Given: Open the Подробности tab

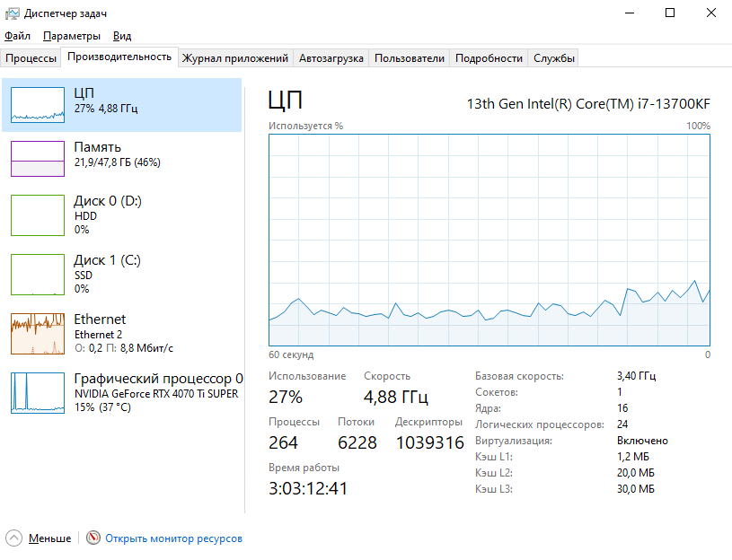Looking at the screenshot, I should coord(489,58).
